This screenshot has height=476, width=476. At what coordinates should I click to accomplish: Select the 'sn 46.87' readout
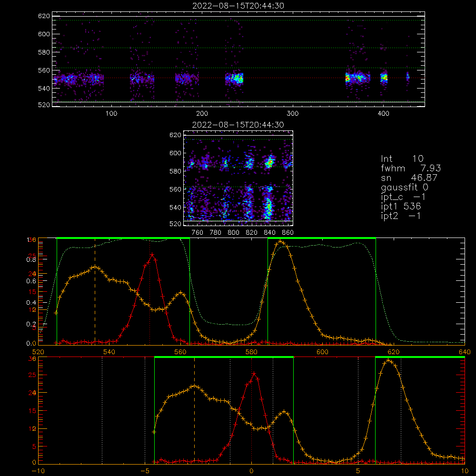point(409,178)
